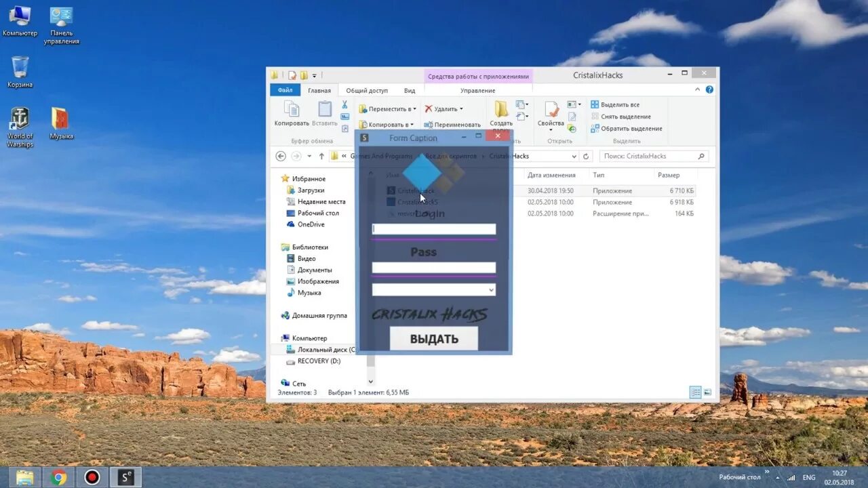This screenshot has height=488, width=868.
Task: Click the 30.04.2018 19:50 date cell
Action: (551, 191)
